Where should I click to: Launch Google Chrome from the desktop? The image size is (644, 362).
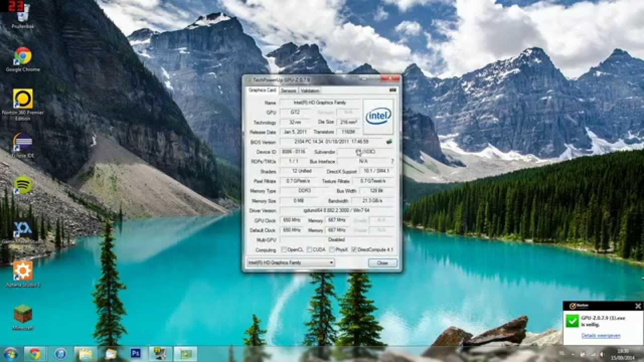[x=23, y=59]
